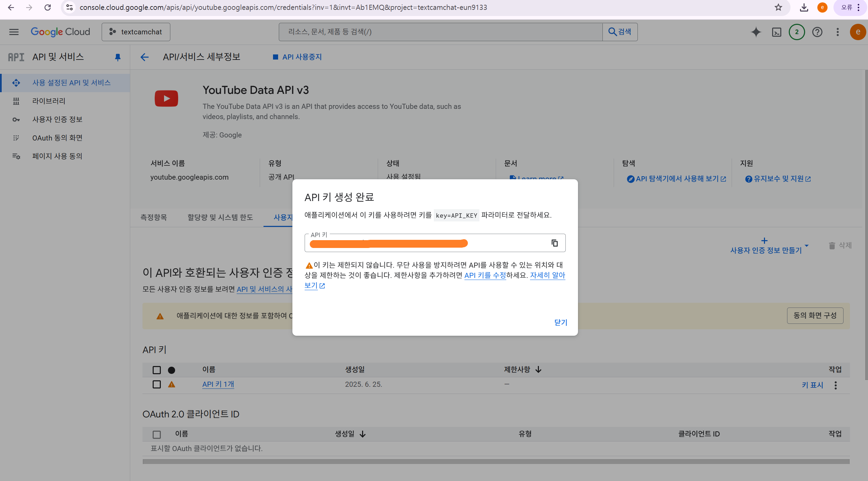Screen dimensions: 868x481
Task: Switch to the 할당량 및 시스템 한도 tab
Action: (220, 217)
